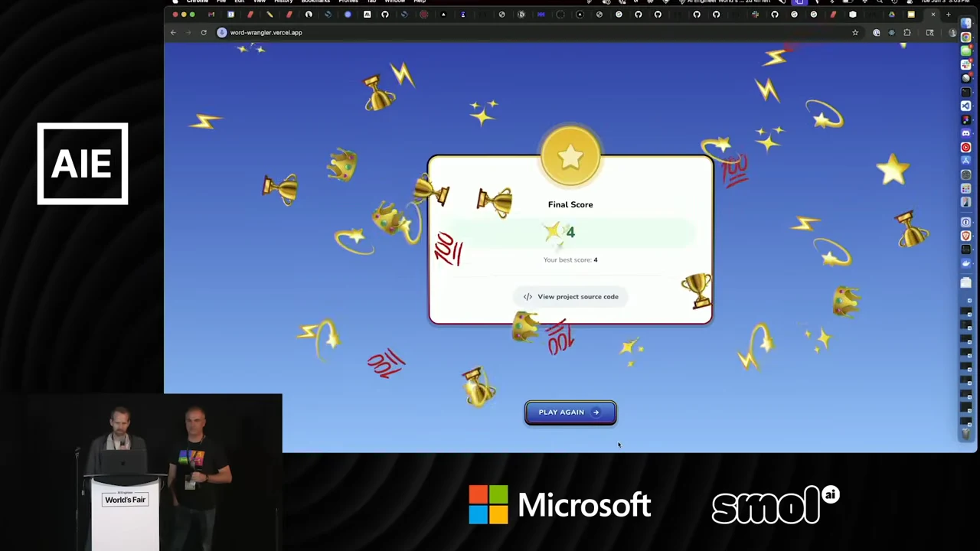Viewport: 980px width, 551px height.
Task: Click the 'Final Score' heading text
Action: point(570,204)
